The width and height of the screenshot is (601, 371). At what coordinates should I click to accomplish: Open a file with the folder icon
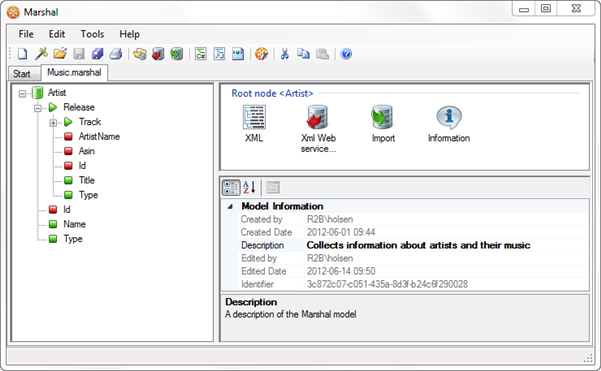pyautogui.click(x=60, y=54)
